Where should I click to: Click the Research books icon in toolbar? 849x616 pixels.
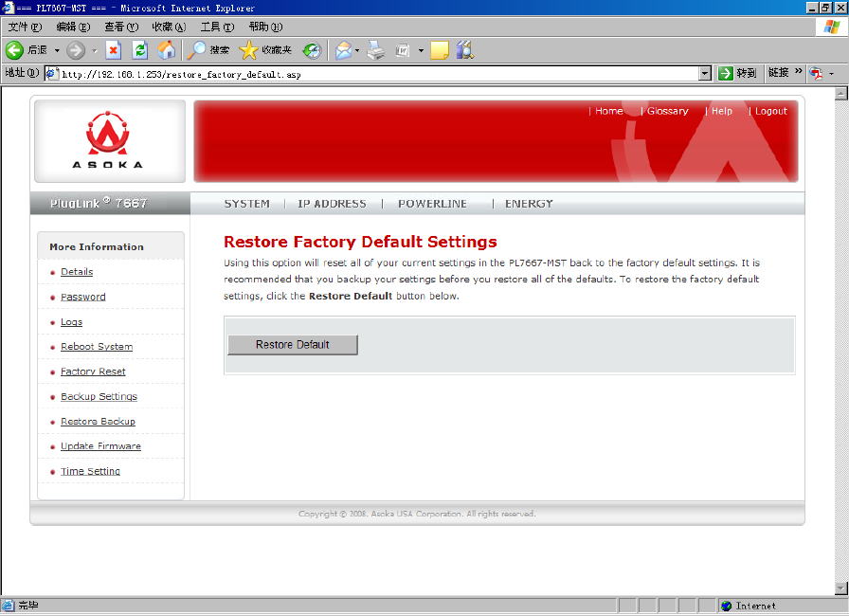[465, 50]
